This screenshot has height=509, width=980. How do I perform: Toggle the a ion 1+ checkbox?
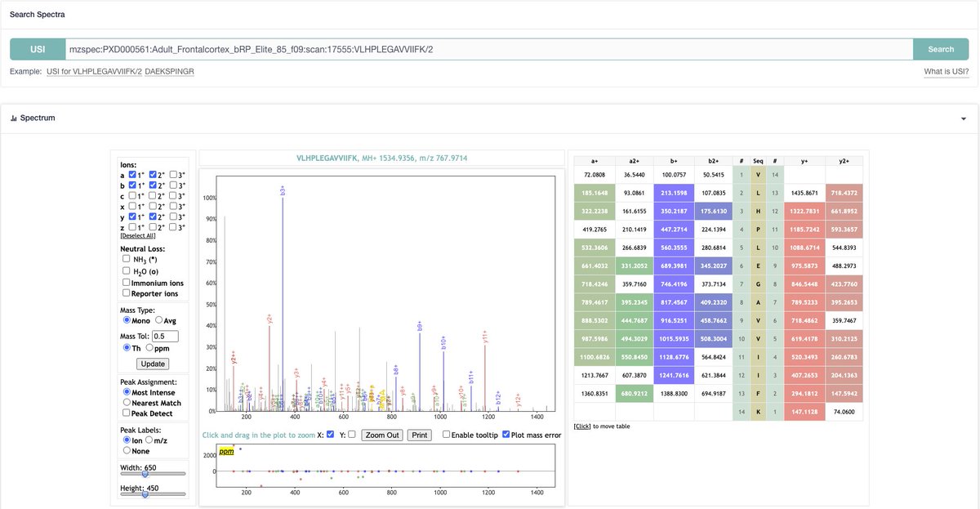tap(132, 174)
